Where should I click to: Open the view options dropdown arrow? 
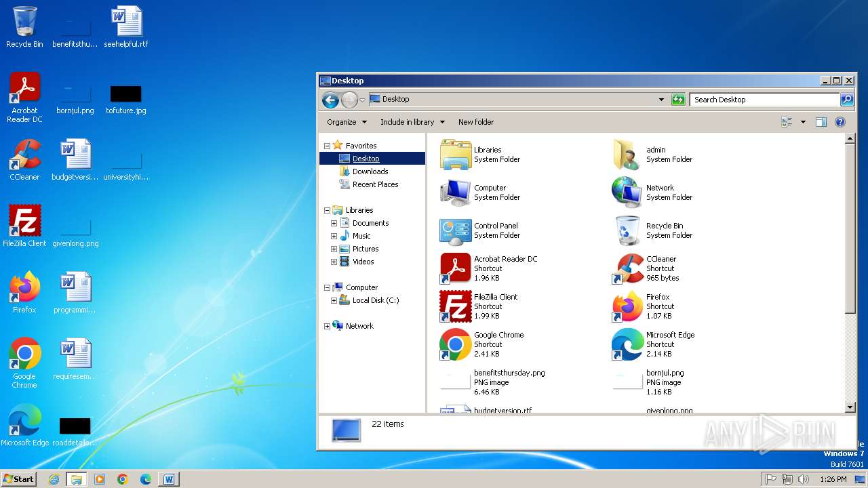click(803, 122)
